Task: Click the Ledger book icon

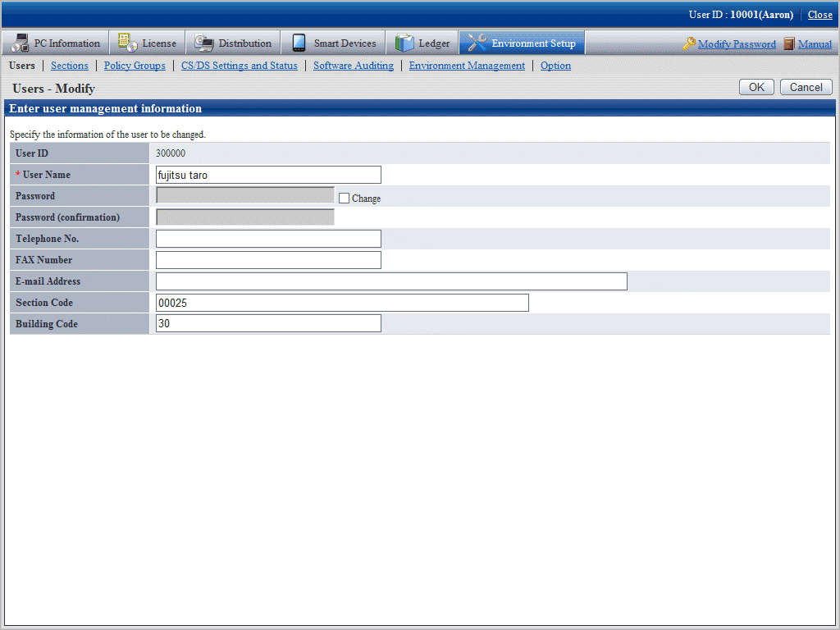Action: tap(404, 43)
